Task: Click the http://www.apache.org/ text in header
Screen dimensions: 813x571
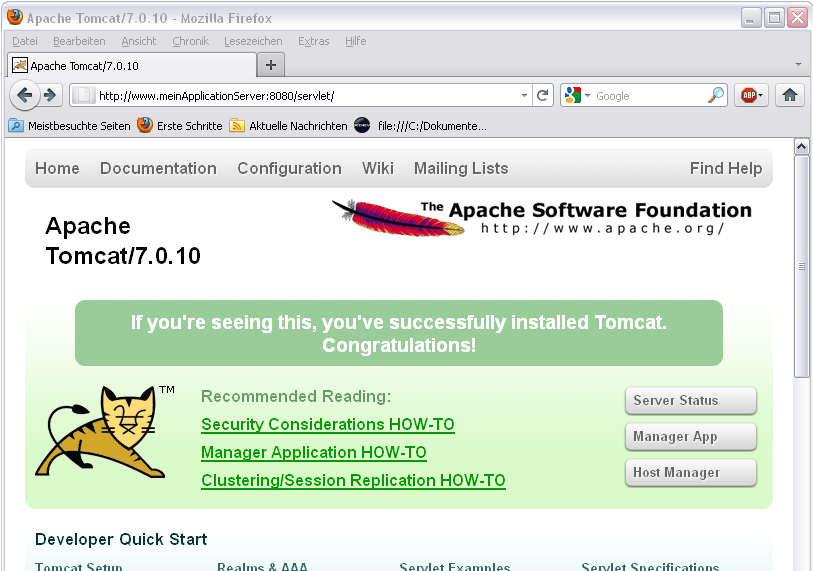Action: click(x=602, y=228)
